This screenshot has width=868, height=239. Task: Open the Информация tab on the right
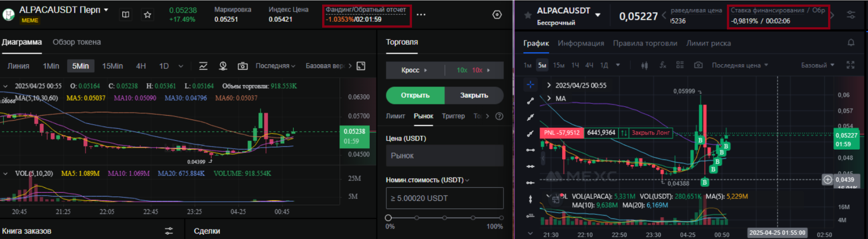coord(581,43)
